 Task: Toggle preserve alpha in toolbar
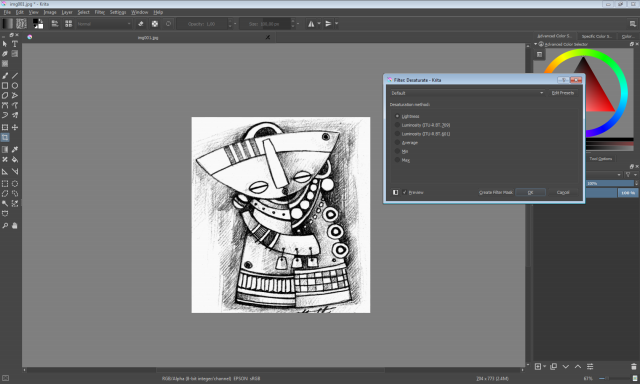(x=155, y=24)
